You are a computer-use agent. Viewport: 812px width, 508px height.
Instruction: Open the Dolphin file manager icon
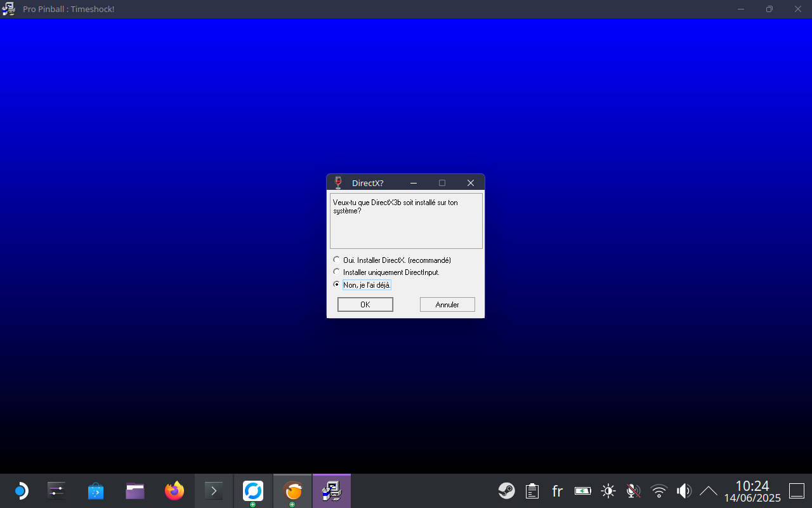(x=135, y=491)
